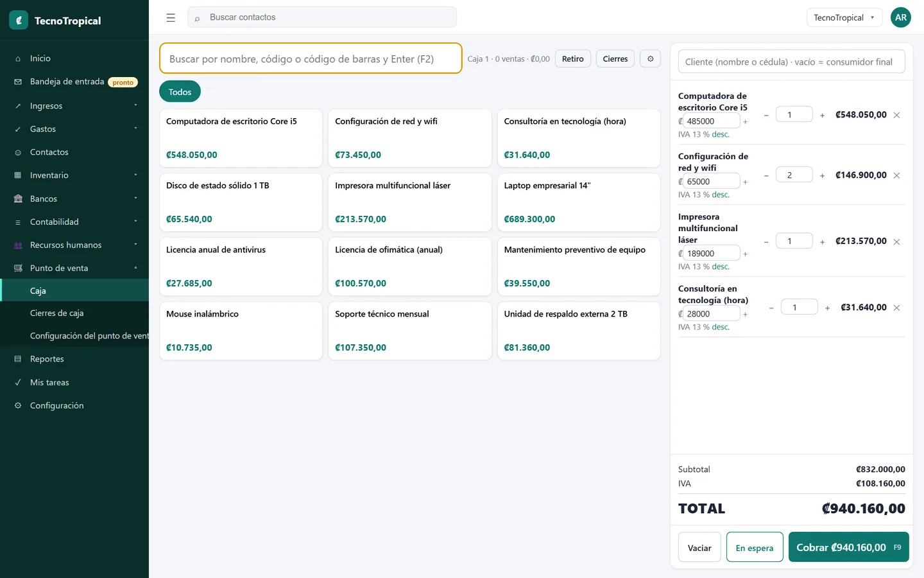Remove Consultoría en tecnología line from cart
Viewport: 924px width, 578px height.
tap(896, 308)
